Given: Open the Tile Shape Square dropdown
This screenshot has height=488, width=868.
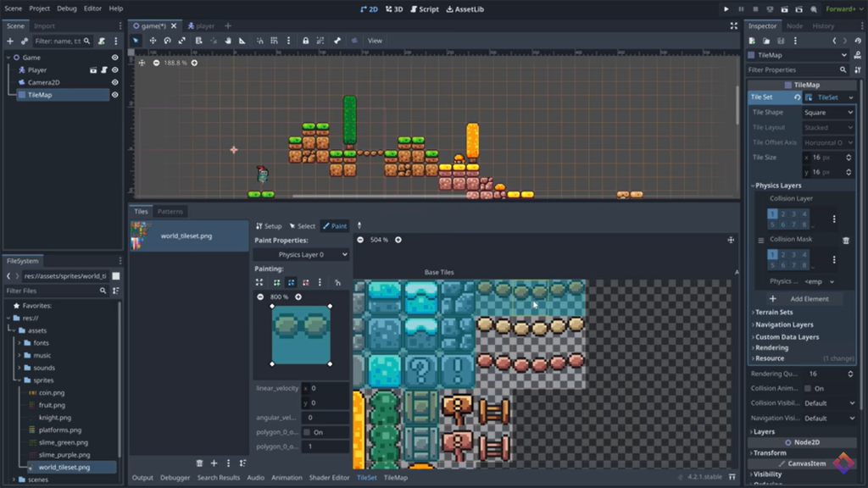Looking at the screenshot, I should pyautogui.click(x=827, y=113).
